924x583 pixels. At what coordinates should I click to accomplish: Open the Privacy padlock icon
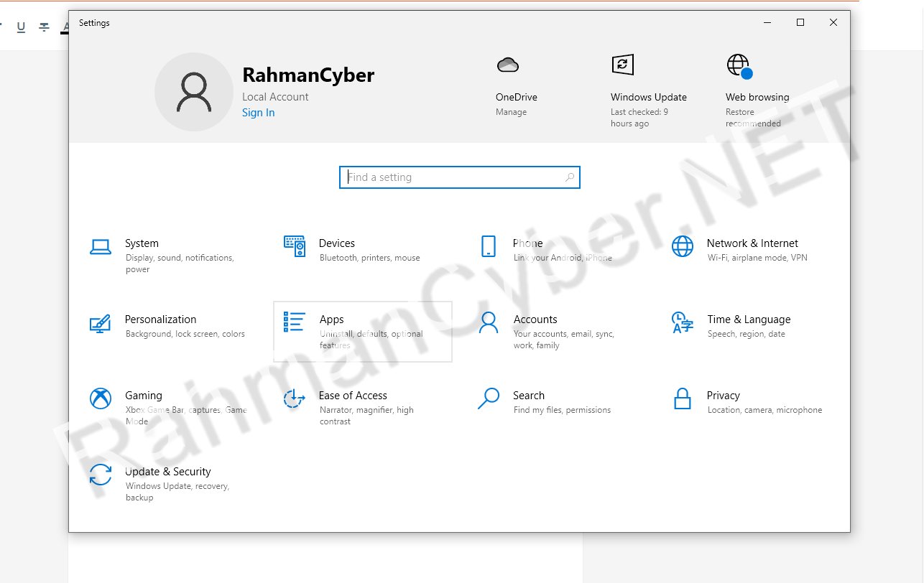tap(683, 398)
